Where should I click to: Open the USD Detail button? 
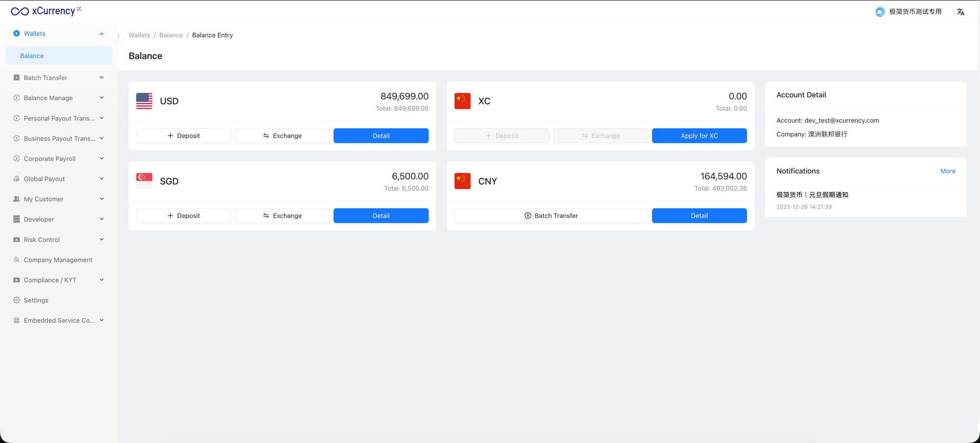(x=381, y=136)
